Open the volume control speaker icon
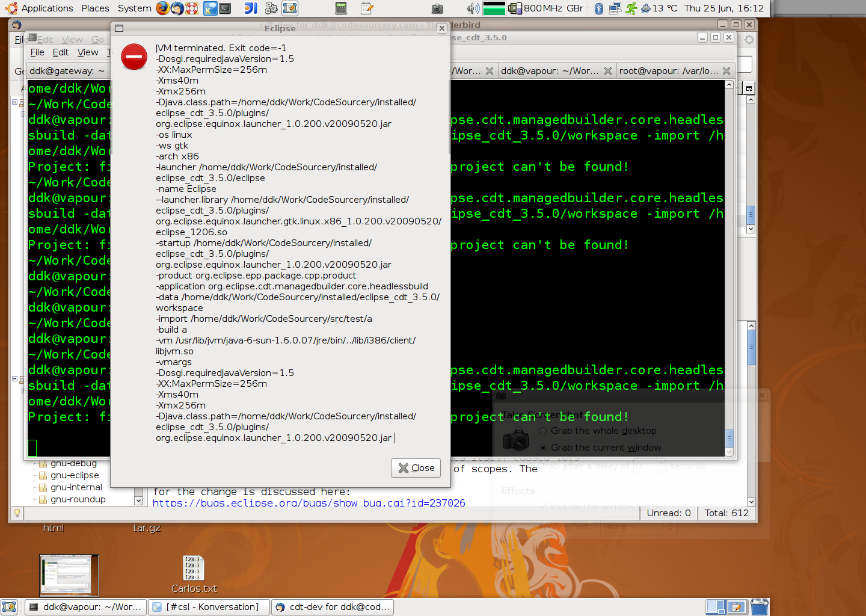866x616 pixels. point(473,8)
